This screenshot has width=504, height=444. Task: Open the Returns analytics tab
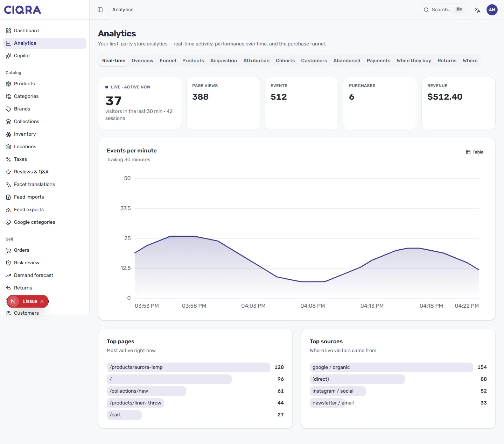tap(447, 61)
